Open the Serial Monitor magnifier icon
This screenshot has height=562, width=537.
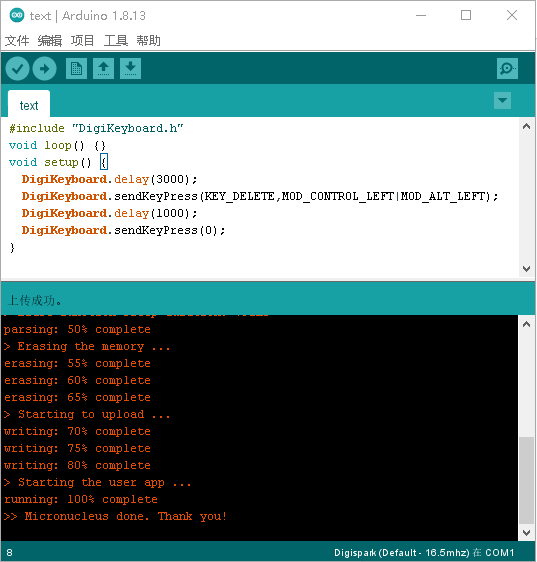(507, 68)
